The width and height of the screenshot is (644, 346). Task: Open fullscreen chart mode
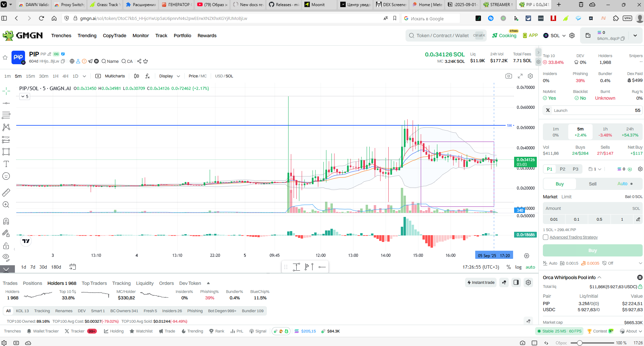[x=520, y=76]
